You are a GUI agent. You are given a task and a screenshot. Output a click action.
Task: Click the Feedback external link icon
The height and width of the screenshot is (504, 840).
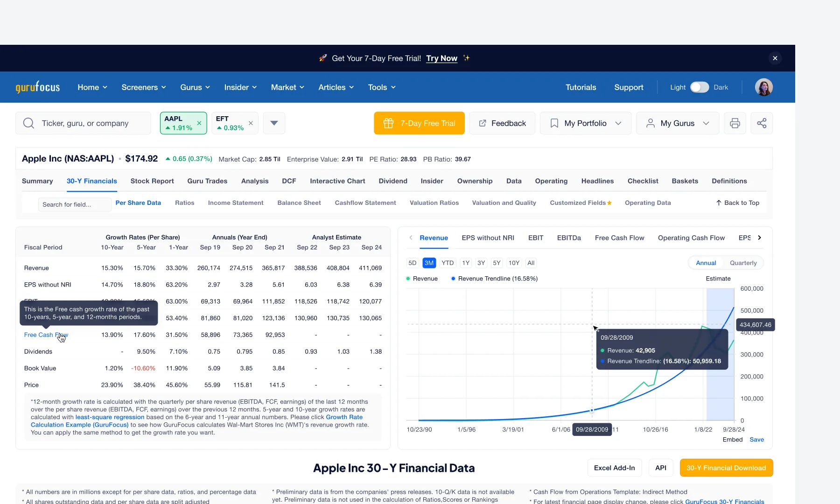483,123
